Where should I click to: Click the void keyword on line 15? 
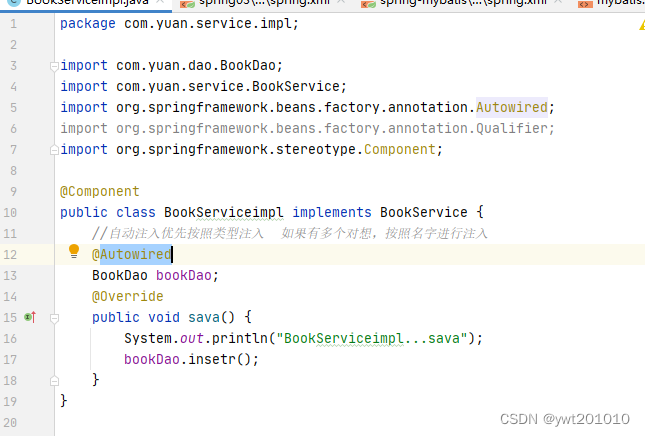[164, 317]
